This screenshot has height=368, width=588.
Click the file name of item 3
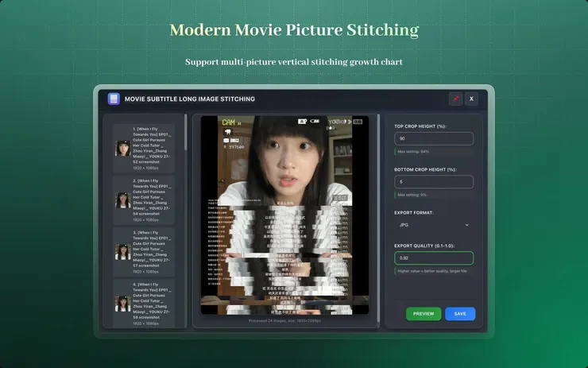click(152, 249)
